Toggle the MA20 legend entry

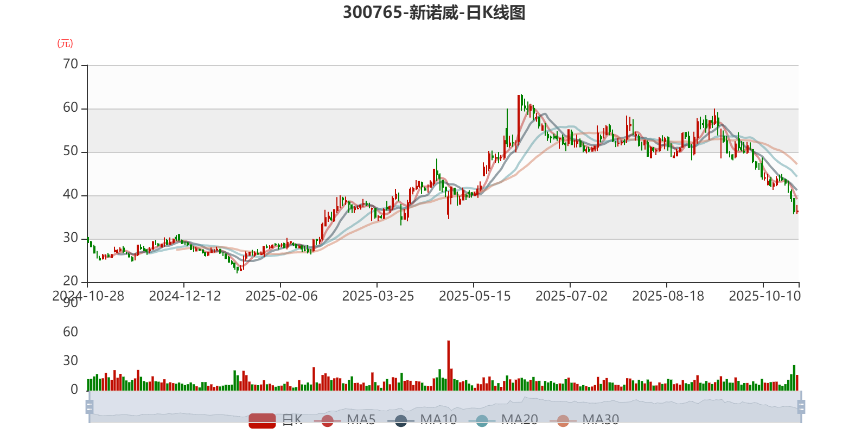click(x=503, y=420)
